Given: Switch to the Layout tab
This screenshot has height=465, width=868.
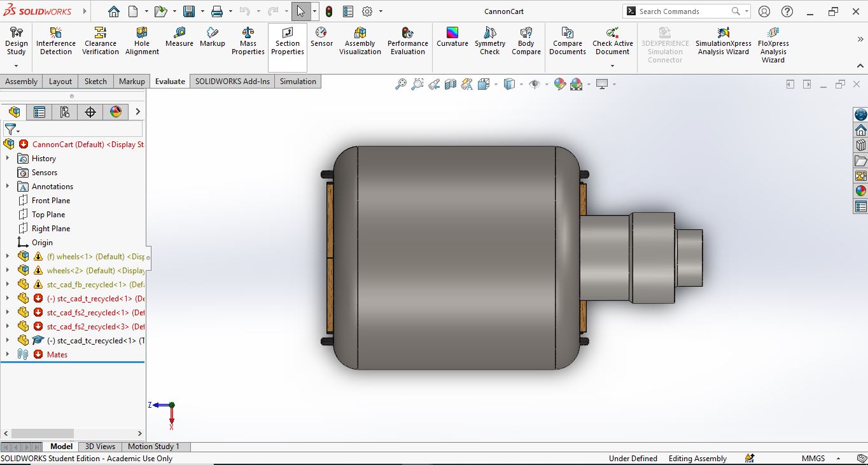Looking at the screenshot, I should click(x=60, y=82).
